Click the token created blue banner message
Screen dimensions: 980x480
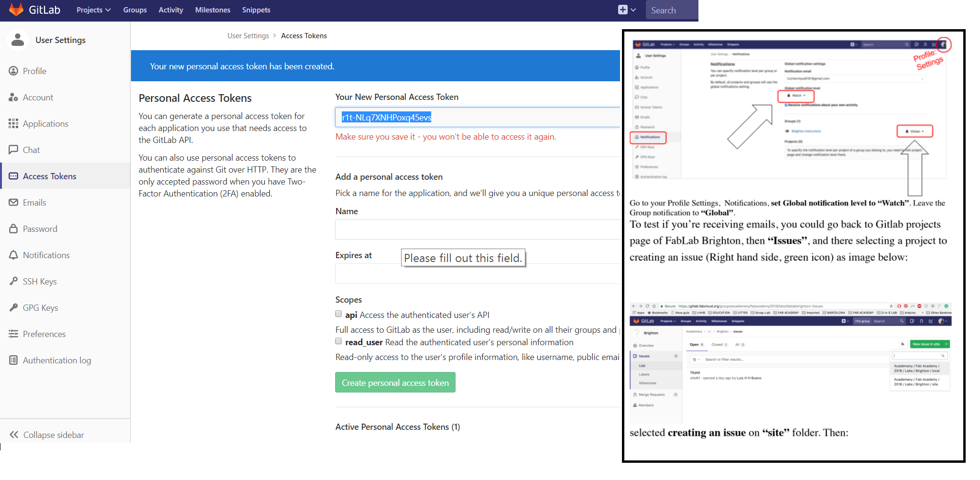[242, 66]
